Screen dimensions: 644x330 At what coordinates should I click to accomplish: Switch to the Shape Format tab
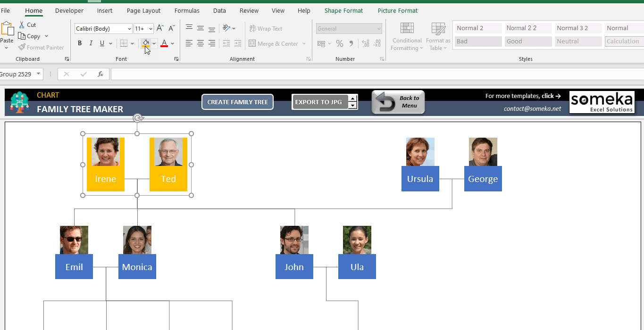click(343, 10)
